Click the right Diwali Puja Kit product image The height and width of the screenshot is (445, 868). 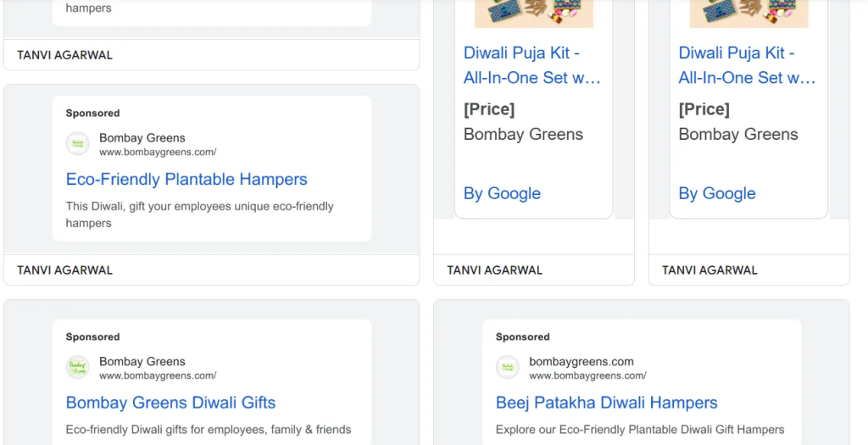click(x=749, y=14)
